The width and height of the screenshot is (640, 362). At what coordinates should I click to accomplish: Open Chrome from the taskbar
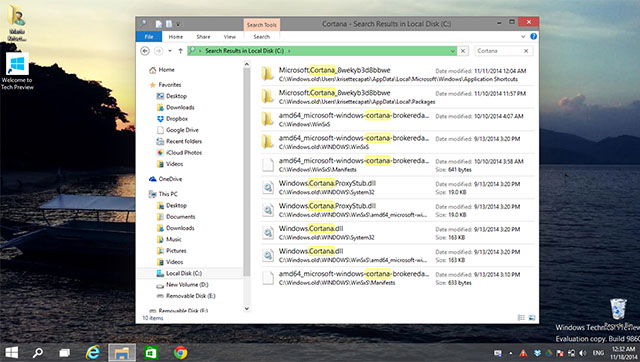coord(180,352)
